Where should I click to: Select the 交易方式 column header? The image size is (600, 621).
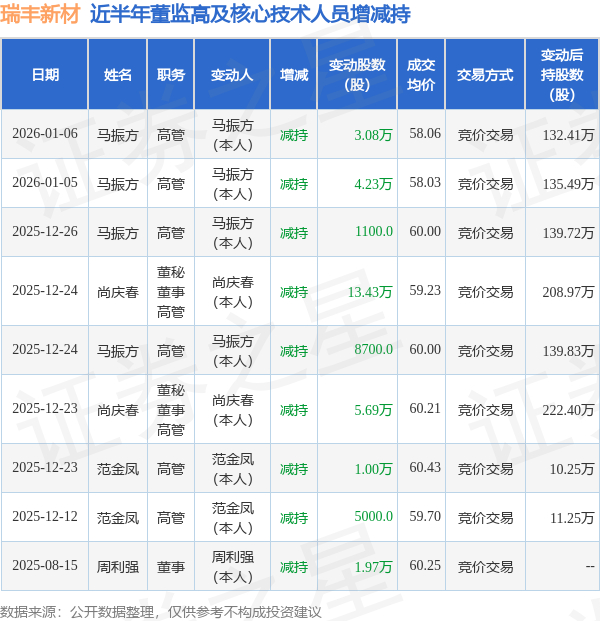click(485, 74)
